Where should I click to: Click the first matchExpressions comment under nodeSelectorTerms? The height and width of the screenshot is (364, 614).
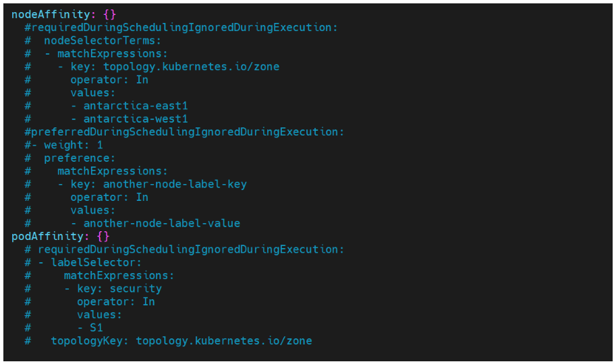[x=113, y=54]
